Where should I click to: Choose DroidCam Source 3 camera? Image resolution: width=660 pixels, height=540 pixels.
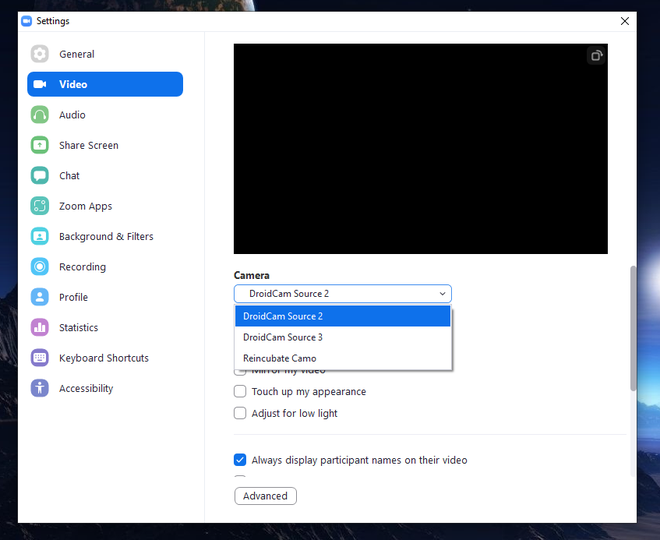pyautogui.click(x=343, y=337)
